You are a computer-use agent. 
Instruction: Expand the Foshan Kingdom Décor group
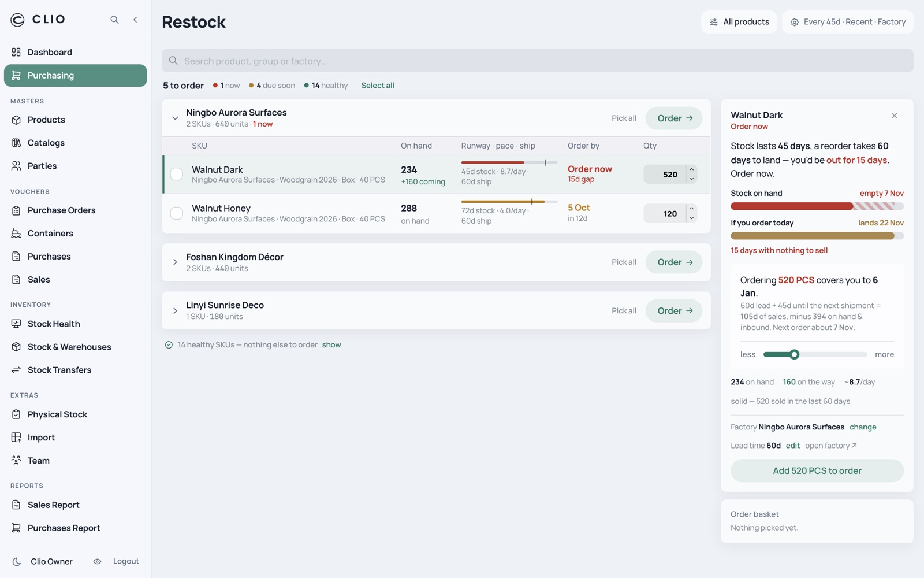(175, 262)
